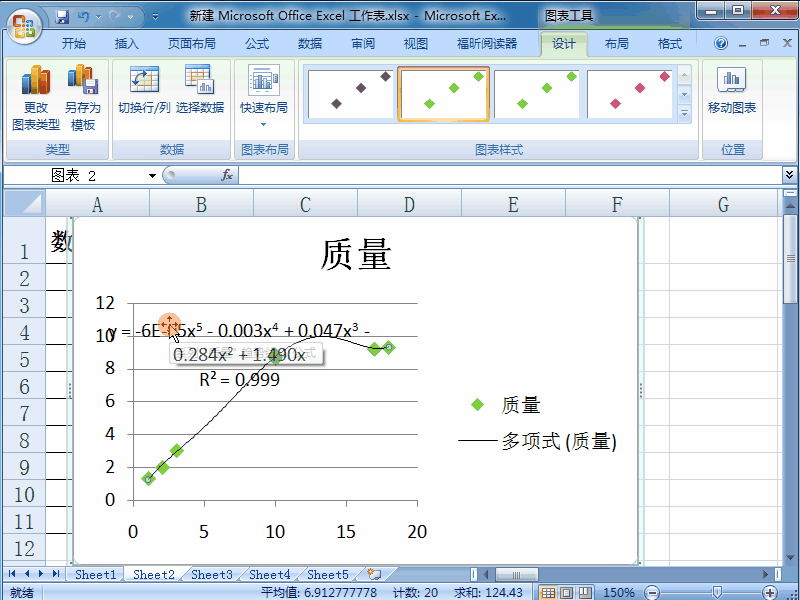Customize the Quick Access Toolbar dropdown

click(156, 17)
